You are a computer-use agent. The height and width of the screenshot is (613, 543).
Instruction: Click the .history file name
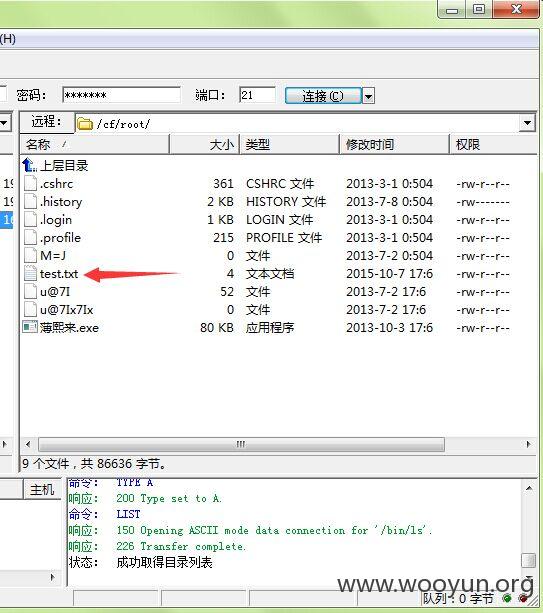61,202
